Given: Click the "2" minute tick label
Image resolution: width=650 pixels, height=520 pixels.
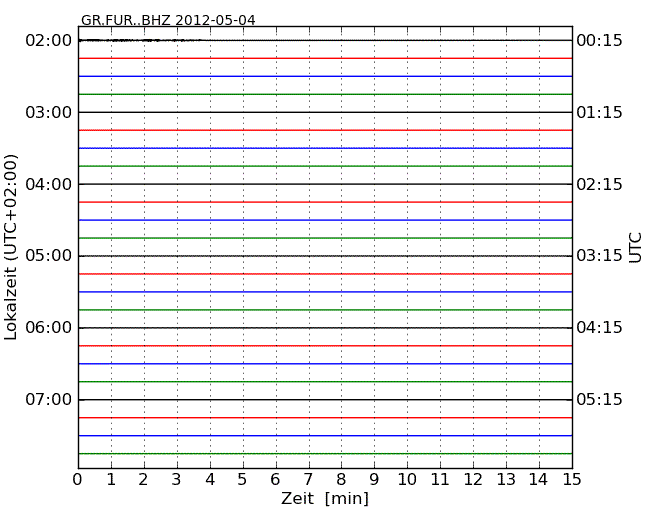Looking at the screenshot, I should pyautogui.click(x=143, y=479).
